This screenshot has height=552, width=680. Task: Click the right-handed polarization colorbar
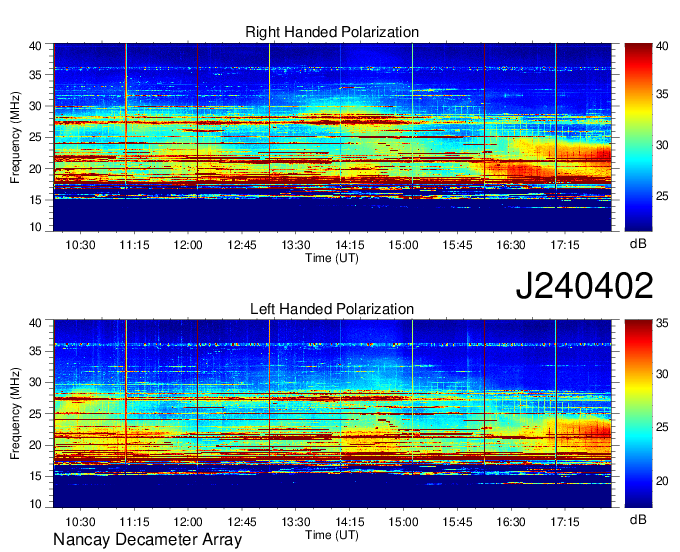[x=638, y=137]
